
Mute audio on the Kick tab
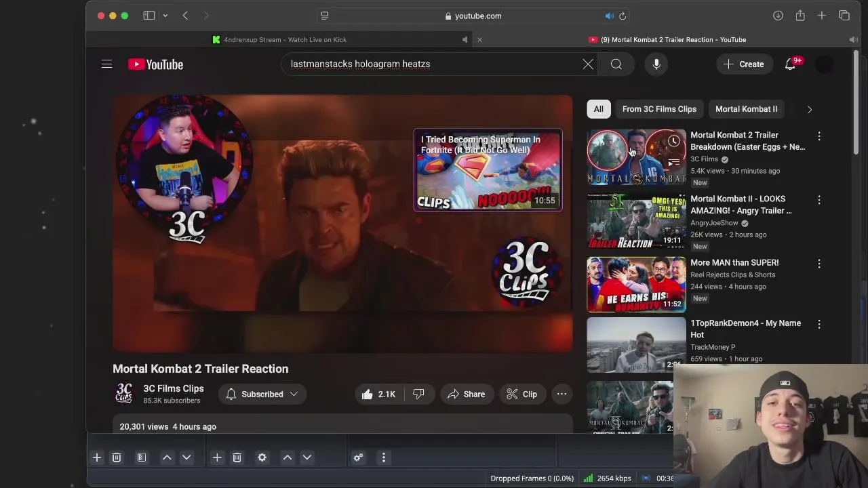pyautogui.click(x=465, y=40)
